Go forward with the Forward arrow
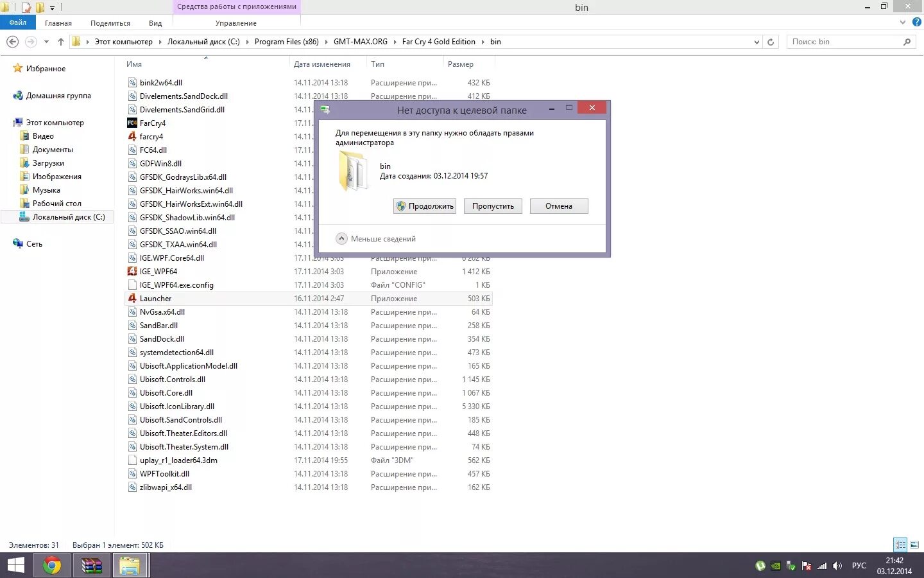Viewport: 924px width, 578px height. click(31, 42)
